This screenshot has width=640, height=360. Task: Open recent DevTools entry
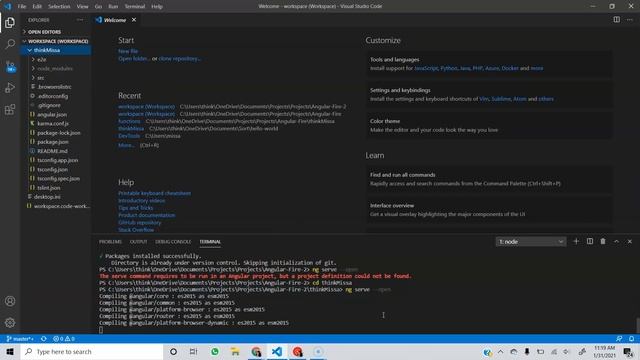129,136
